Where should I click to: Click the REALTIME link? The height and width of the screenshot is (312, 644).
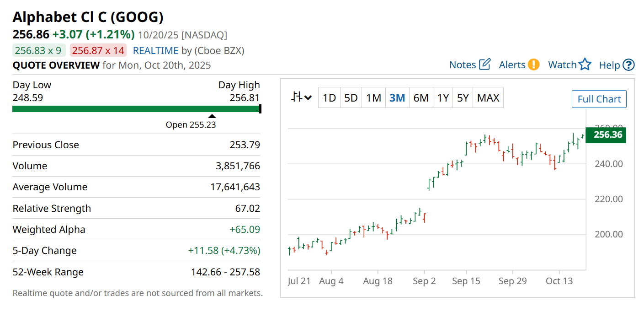pyautogui.click(x=155, y=51)
